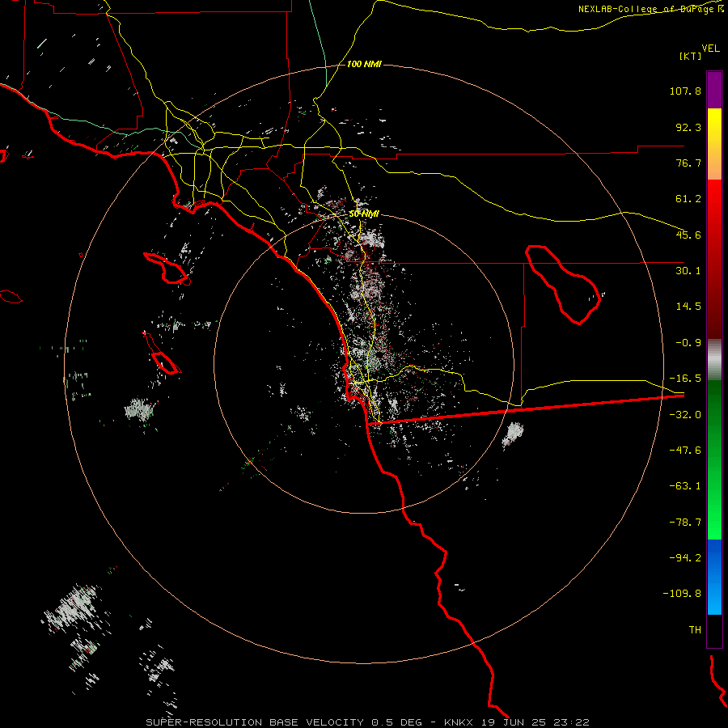
Task: Select the 30.1 legend value
Action: point(688,271)
